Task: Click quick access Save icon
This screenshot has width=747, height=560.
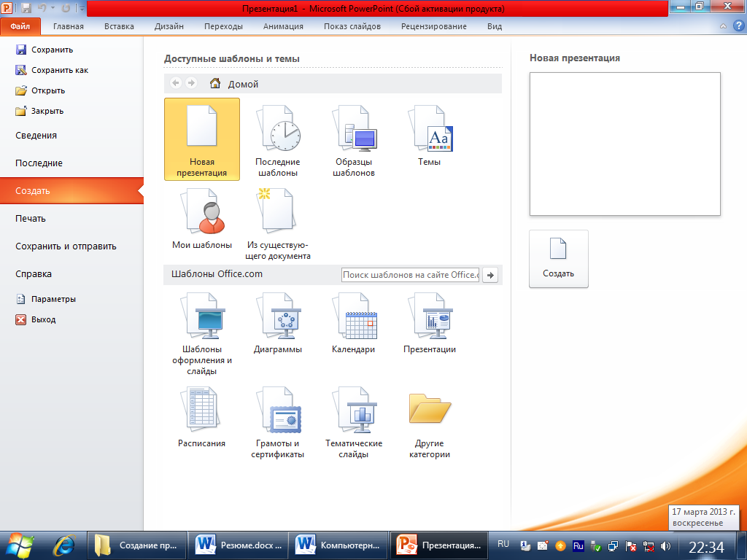Action: [x=26, y=8]
